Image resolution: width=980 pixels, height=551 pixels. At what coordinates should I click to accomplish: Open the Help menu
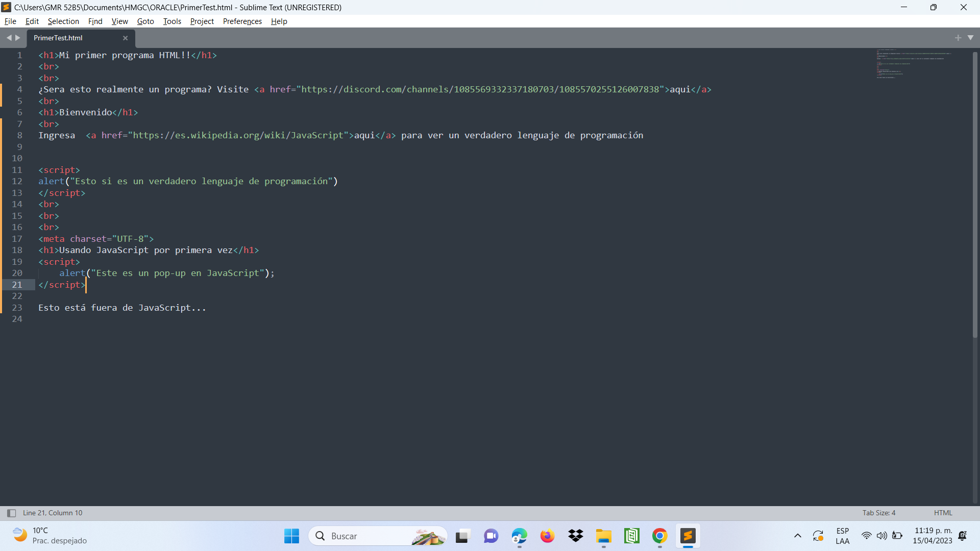coord(279,21)
